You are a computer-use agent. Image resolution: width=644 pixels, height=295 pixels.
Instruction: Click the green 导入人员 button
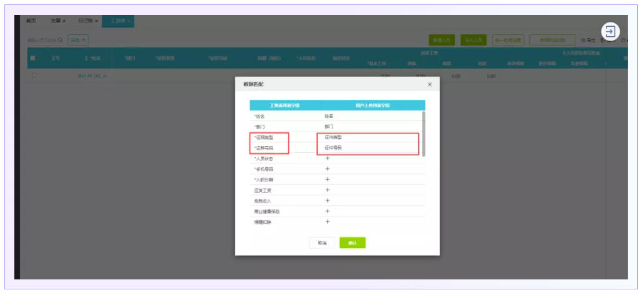click(x=474, y=40)
